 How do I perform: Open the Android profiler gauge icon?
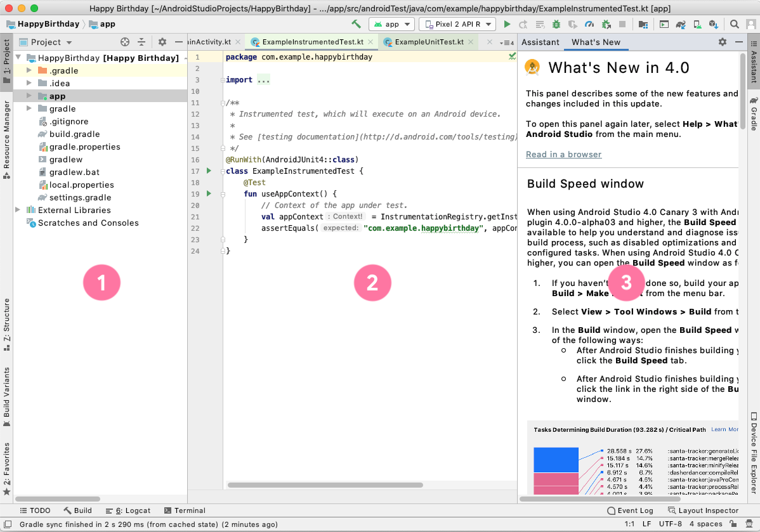tap(589, 24)
